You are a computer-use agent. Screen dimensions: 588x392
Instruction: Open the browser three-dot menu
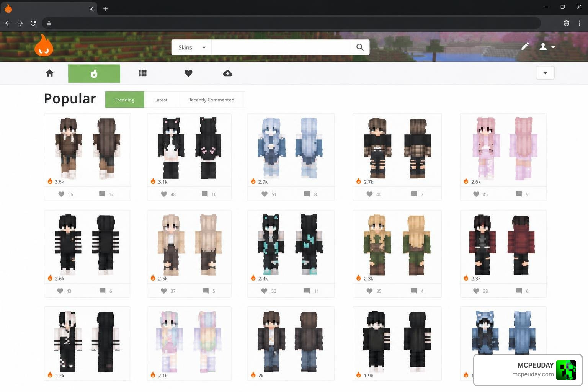pos(579,23)
